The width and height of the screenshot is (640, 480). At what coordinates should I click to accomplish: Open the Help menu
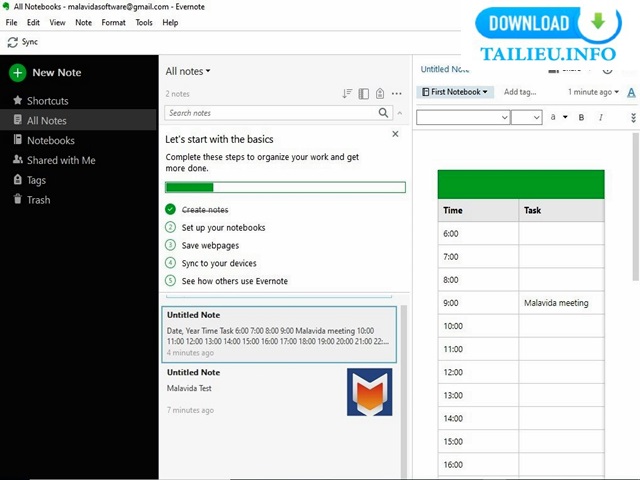pyautogui.click(x=170, y=22)
